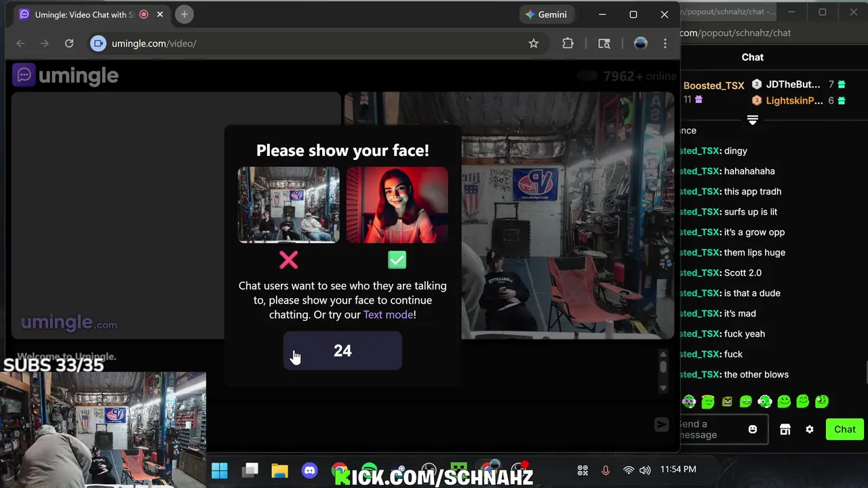This screenshot has width=868, height=488.
Task: Open the Windows Start menu
Action: click(x=220, y=470)
